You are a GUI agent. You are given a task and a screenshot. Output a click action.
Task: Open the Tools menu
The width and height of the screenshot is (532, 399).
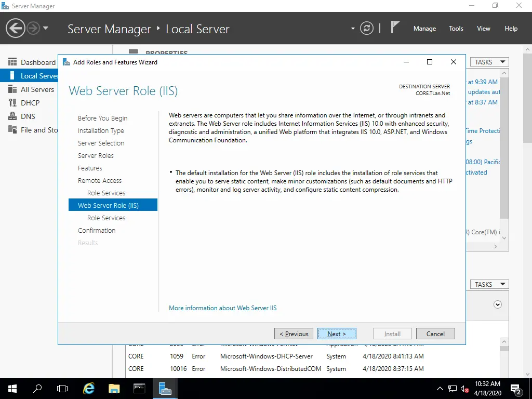[x=456, y=29]
